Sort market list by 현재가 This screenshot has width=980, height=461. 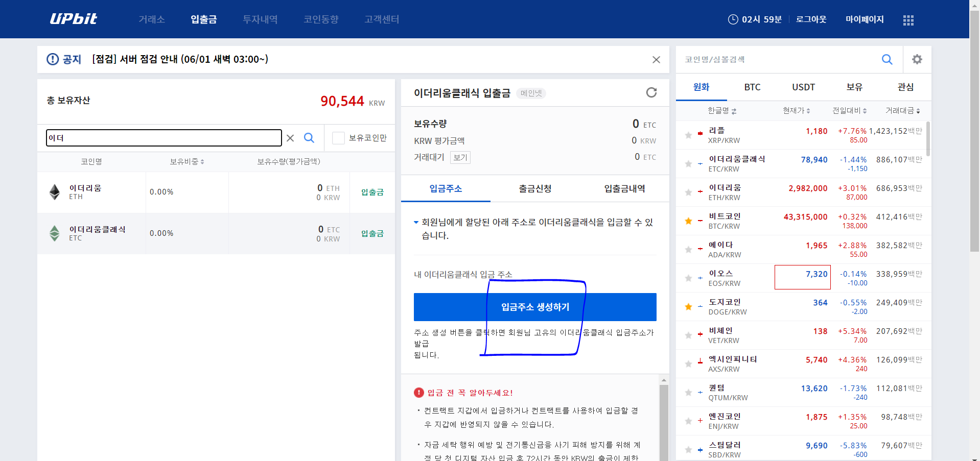[796, 111]
